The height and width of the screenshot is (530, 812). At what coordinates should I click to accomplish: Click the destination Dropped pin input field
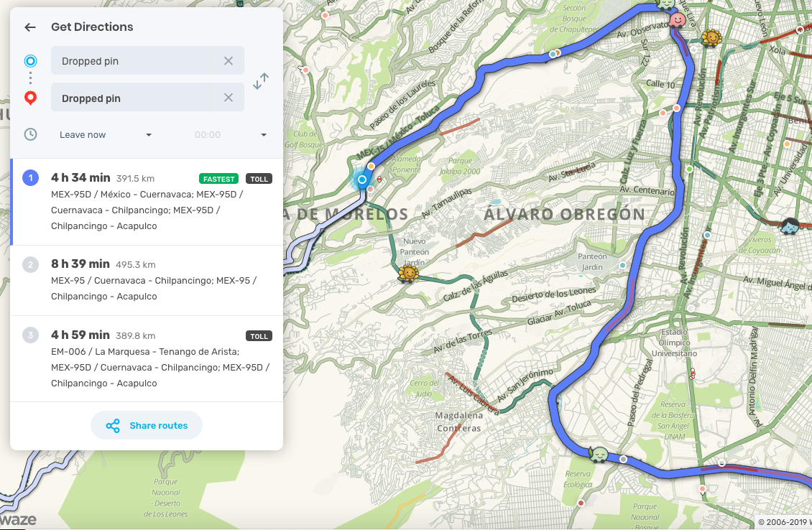(x=131, y=98)
